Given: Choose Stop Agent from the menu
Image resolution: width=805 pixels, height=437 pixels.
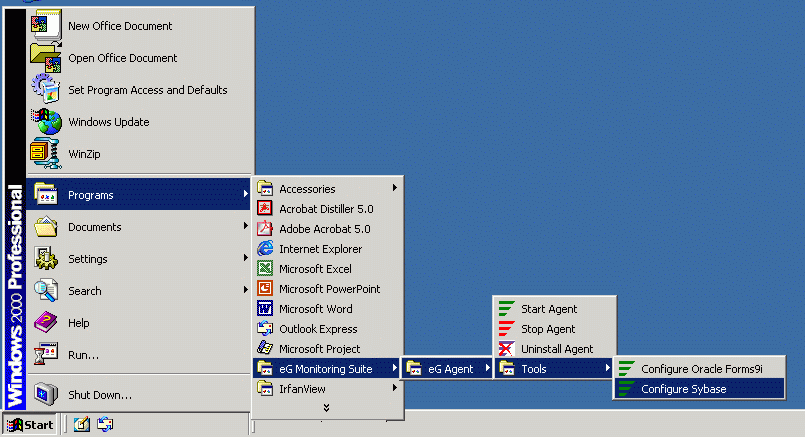Looking at the screenshot, I should click(554, 329).
